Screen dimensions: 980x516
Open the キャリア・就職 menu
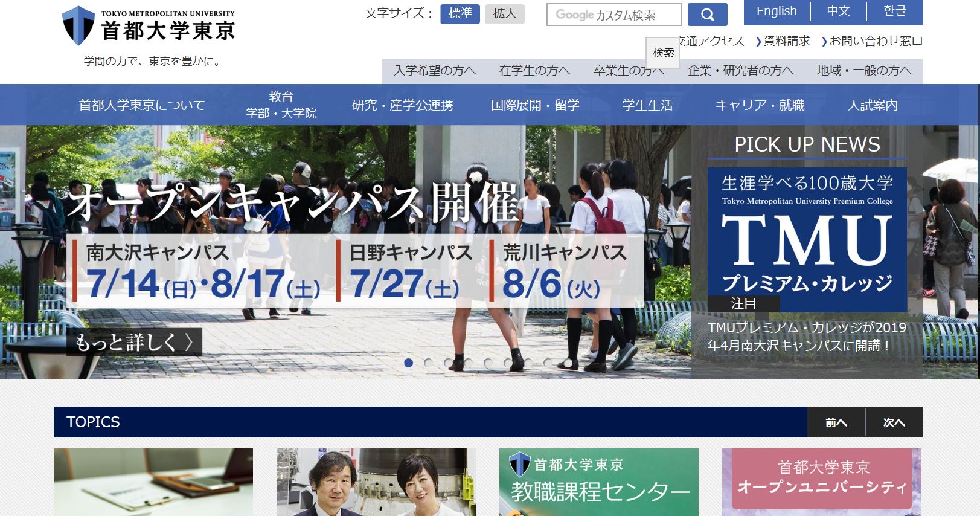pyautogui.click(x=760, y=105)
